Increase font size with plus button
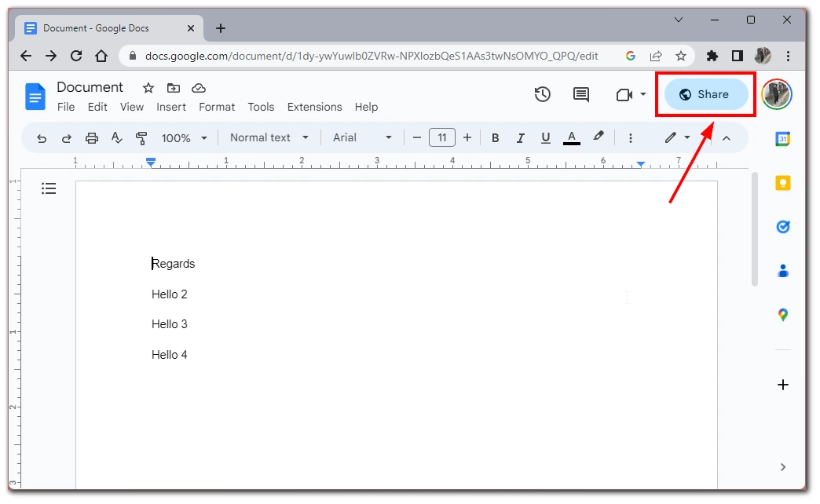This screenshot has height=504, width=820. click(467, 138)
